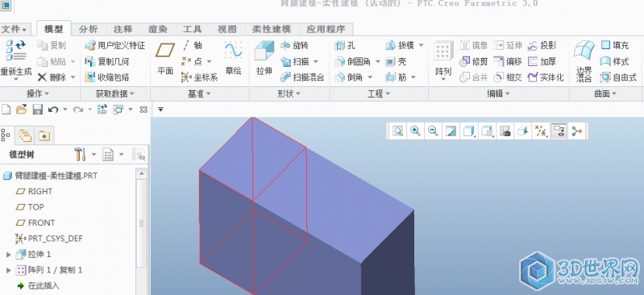This screenshot has height=295, width=644.
Task: Expand the 曲面 group dropdown
Action: [x=605, y=94]
